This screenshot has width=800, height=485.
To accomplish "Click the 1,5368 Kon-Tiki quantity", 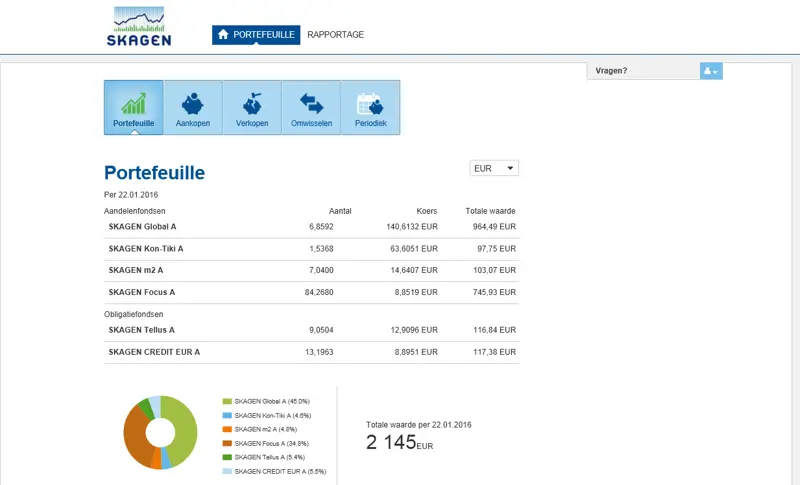I will pos(321,249).
